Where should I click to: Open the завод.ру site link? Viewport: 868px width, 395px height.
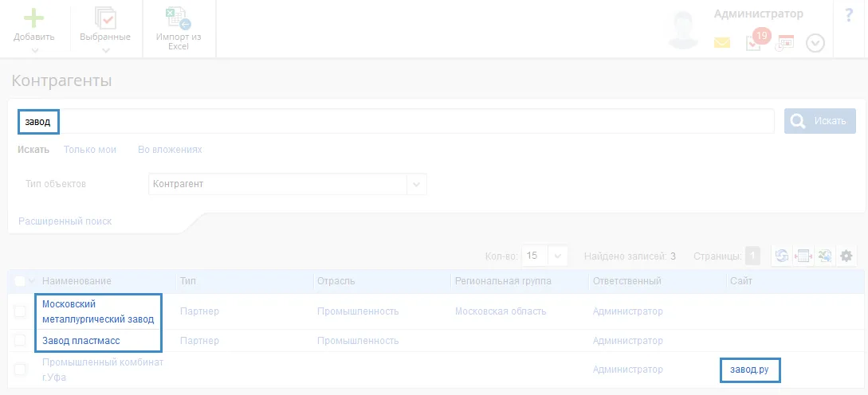pyautogui.click(x=749, y=369)
